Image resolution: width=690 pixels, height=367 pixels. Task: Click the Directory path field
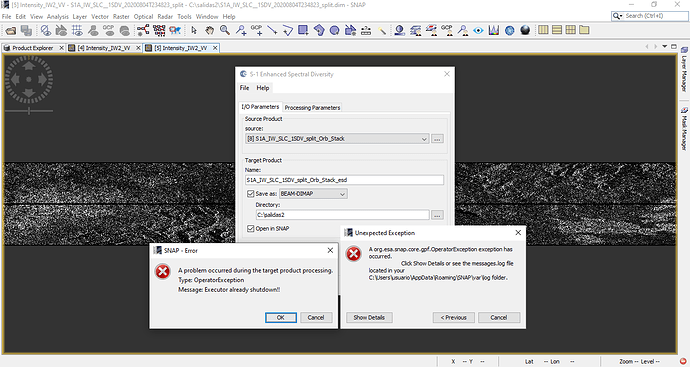pos(342,215)
